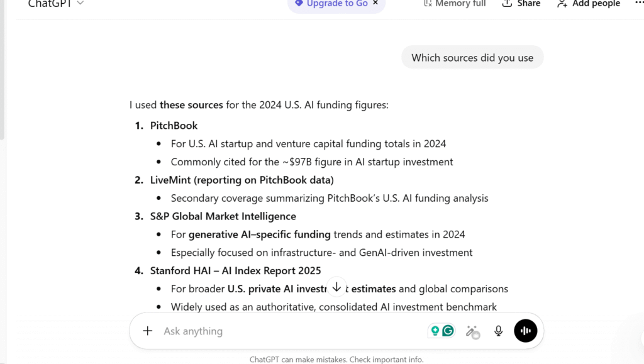
Task: Dismiss the Upgrade to Go banner
Action: (375, 3)
